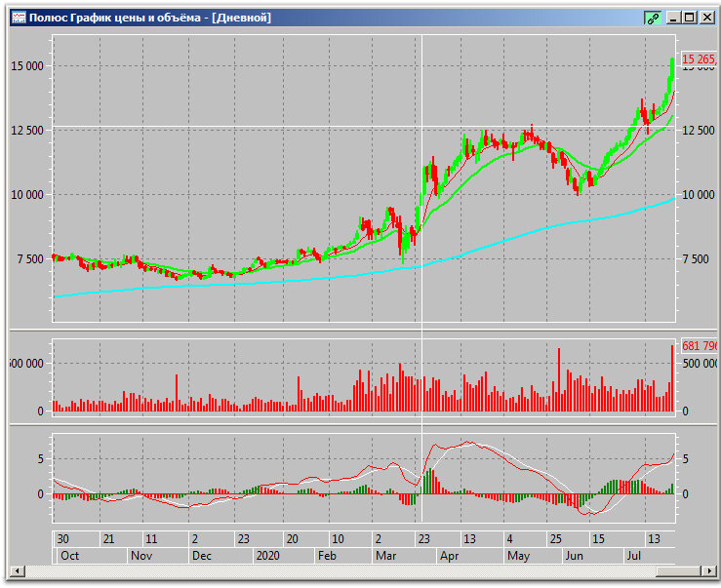Minimize the Полюс chart window
Viewport: 721px width, 588px height.
[673, 18]
